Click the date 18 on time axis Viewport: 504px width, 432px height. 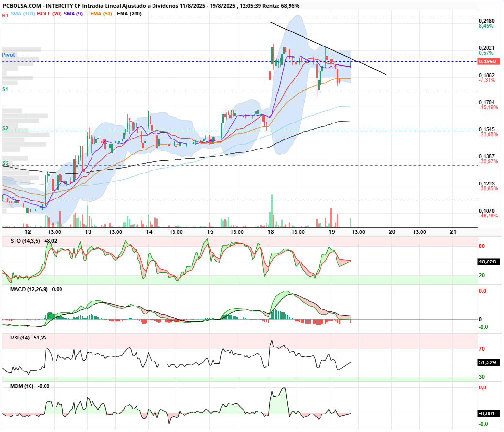(x=271, y=232)
